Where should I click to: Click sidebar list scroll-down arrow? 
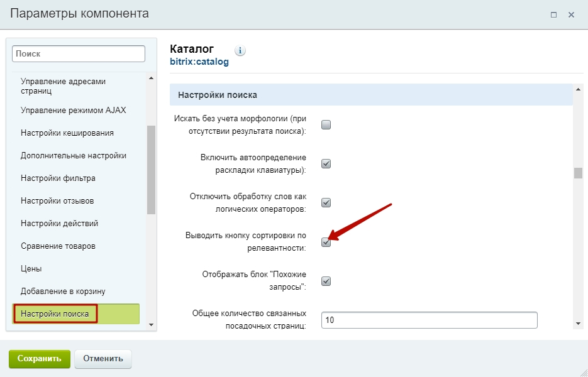coord(151,325)
